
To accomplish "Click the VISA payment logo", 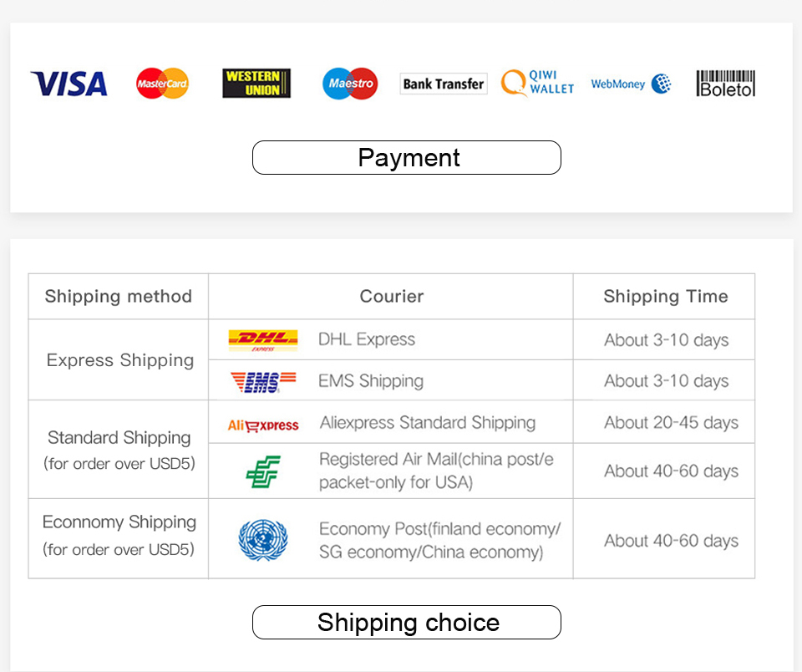I will coord(69,84).
